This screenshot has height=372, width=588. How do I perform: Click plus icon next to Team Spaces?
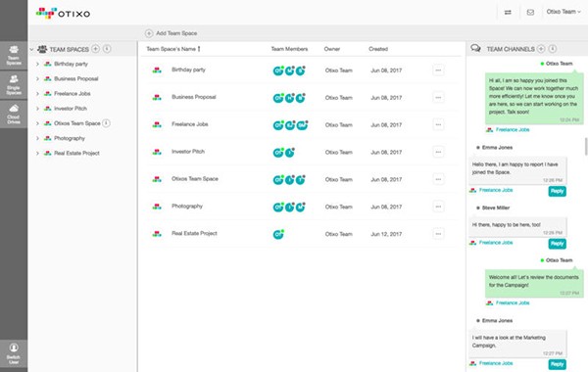[96, 49]
